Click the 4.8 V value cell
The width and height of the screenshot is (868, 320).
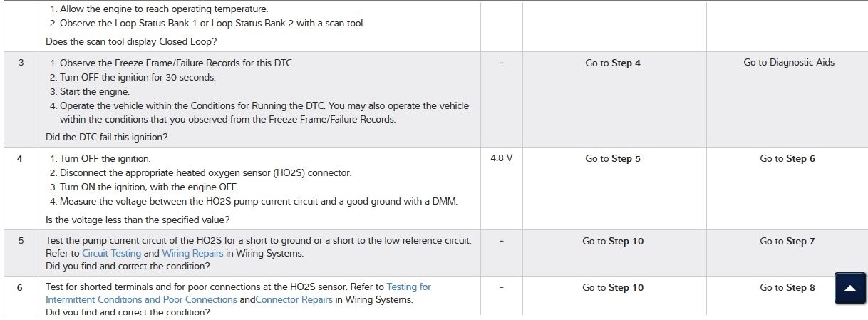501,158
